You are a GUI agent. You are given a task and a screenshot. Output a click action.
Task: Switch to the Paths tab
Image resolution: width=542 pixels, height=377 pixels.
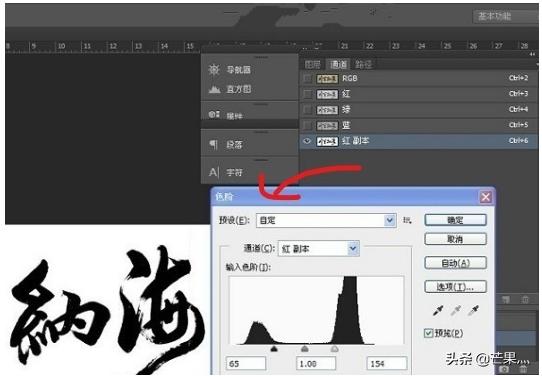point(363,64)
